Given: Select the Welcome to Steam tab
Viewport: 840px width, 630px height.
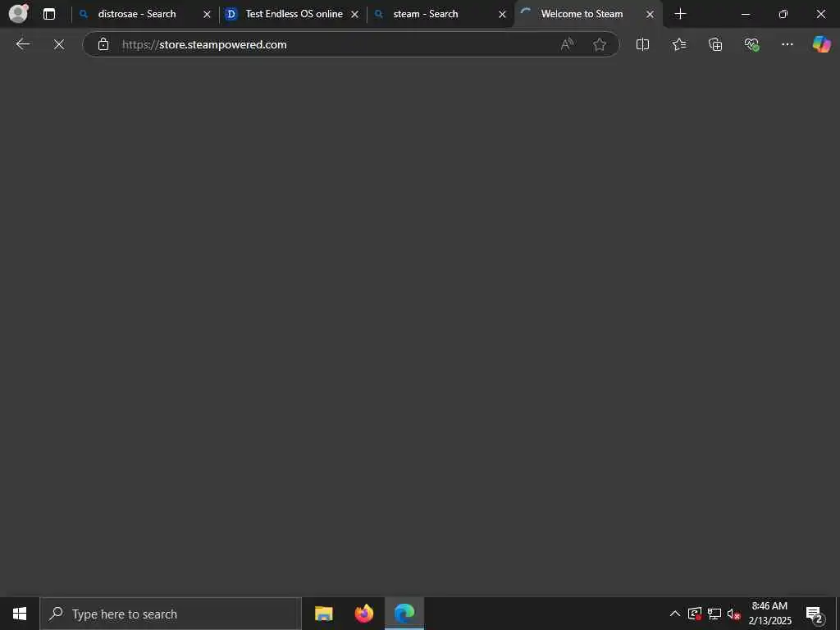Looking at the screenshot, I should (x=582, y=14).
